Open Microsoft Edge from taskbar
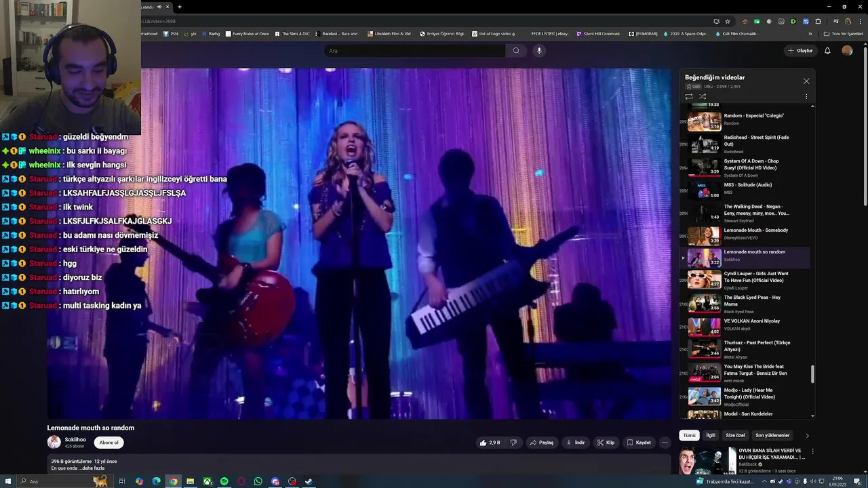Image resolution: width=868 pixels, height=488 pixels. point(157,481)
